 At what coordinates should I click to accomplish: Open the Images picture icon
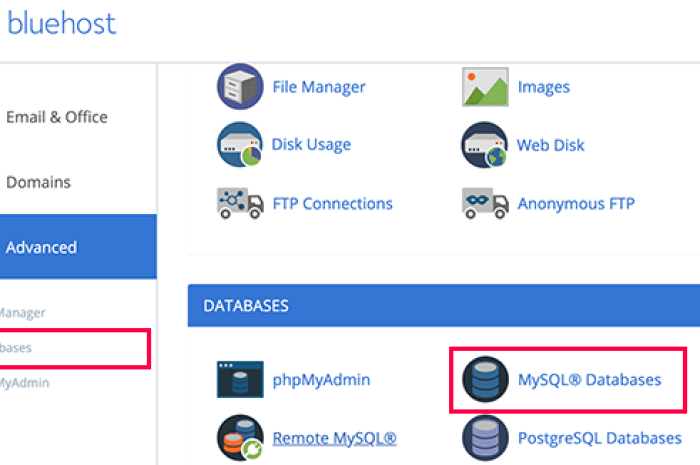[x=485, y=87]
